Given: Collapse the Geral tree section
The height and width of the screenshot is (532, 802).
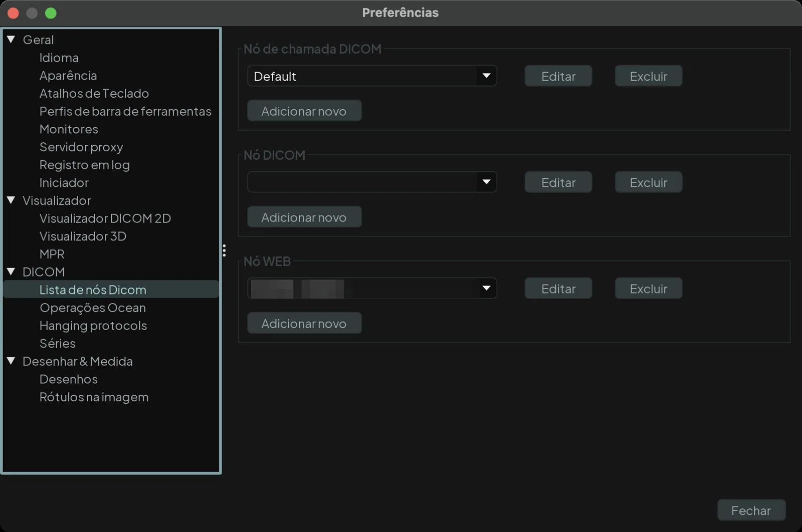Looking at the screenshot, I should pyautogui.click(x=11, y=40).
